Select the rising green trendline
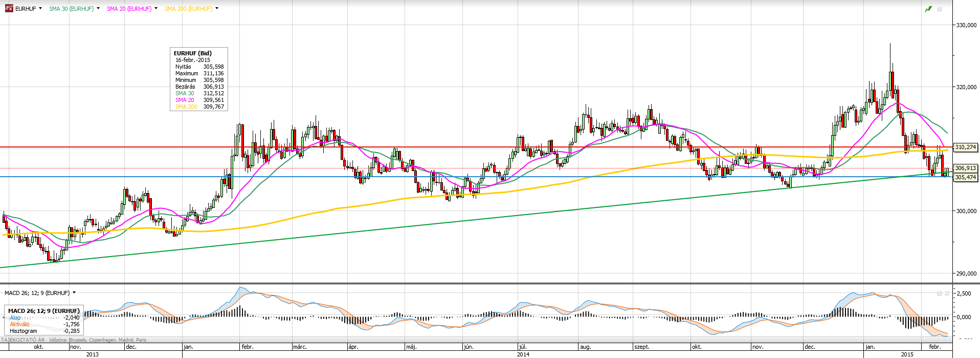The height and width of the screenshot is (358, 980). pyautogui.click(x=476, y=220)
